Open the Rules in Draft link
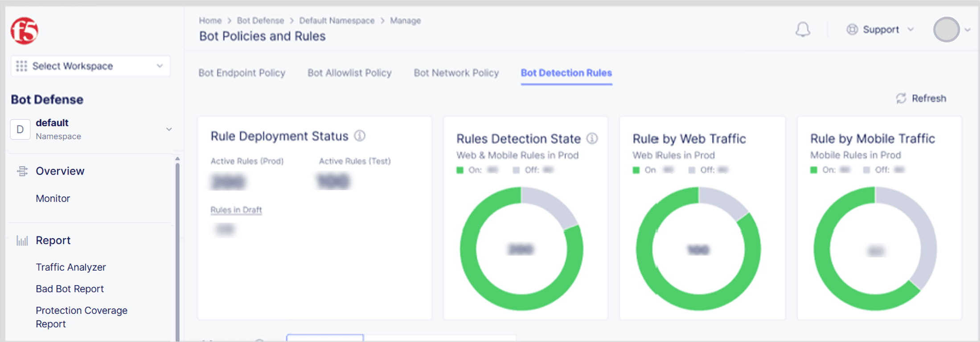Image resolution: width=980 pixels, height=342 pixels. [236, 210]
